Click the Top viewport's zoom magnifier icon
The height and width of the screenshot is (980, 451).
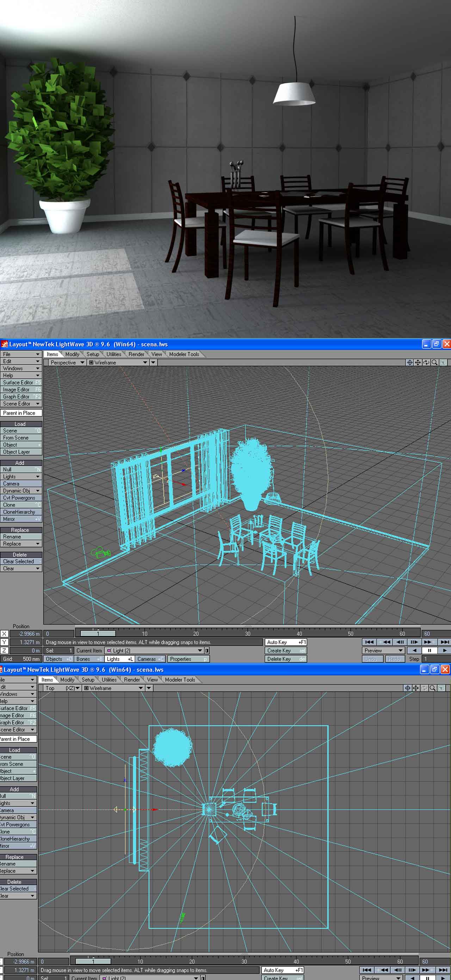[432, 688]
